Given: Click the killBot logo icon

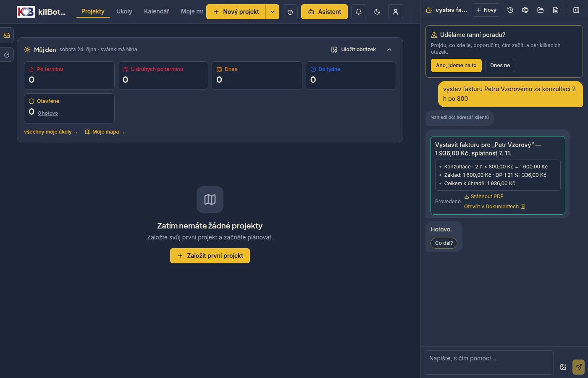Looking at the screenshot, I should coord(26,12).
